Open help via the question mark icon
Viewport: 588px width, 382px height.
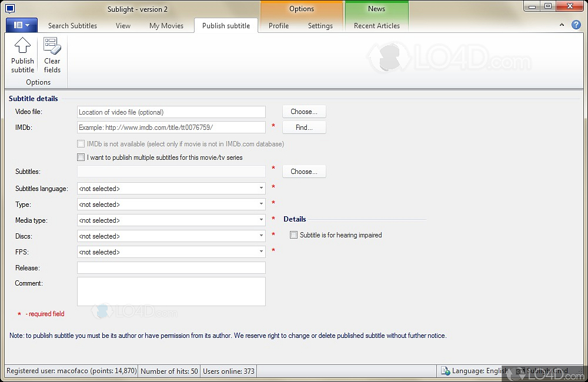click(x=576, y=25)
